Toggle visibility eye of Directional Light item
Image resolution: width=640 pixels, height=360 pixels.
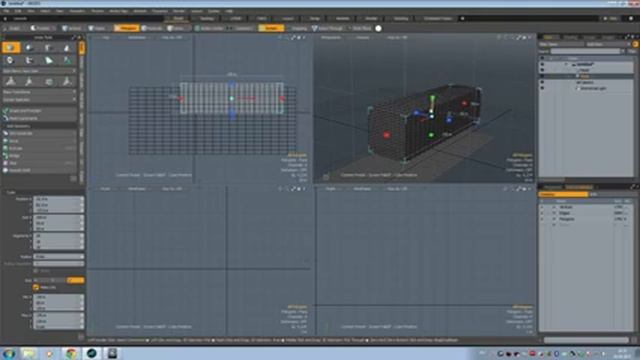[x=542, y=88]
